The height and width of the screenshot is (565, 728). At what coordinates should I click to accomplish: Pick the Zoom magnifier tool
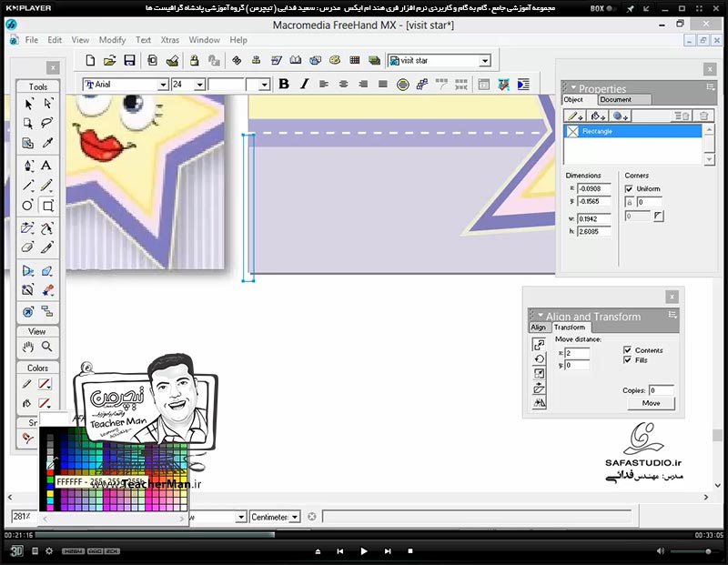point(47,347)
